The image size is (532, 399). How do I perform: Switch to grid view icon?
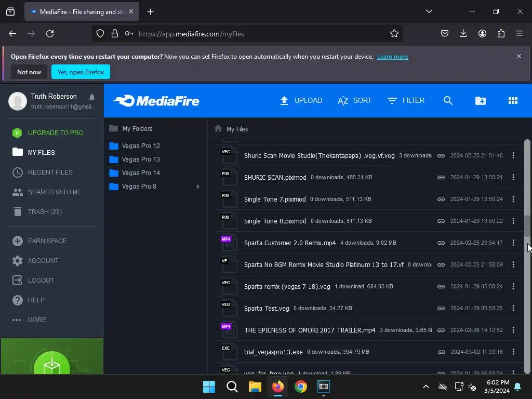[513, 100]
